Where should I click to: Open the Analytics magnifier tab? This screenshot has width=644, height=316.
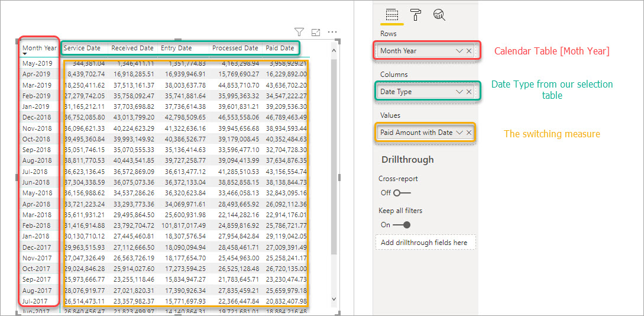439,15
